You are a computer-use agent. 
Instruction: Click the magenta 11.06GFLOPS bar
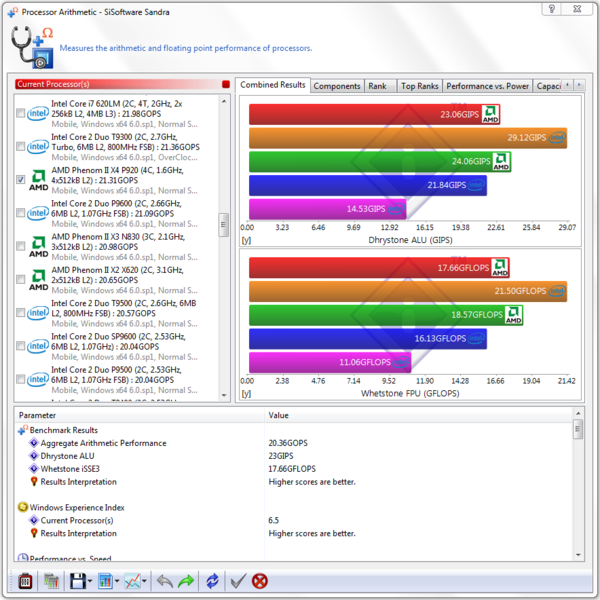click(x=330, y=362)
